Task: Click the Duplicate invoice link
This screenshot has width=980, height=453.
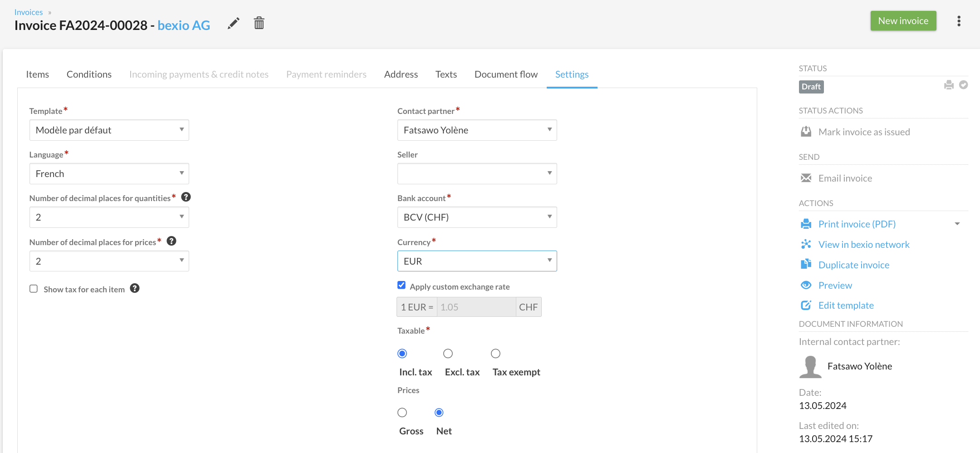Action: [854, 265]
